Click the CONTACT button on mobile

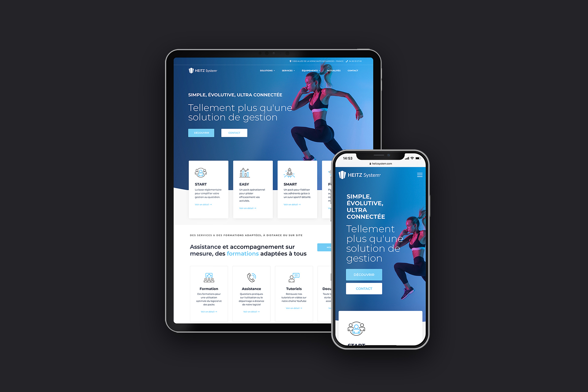(x=364, y=288)
